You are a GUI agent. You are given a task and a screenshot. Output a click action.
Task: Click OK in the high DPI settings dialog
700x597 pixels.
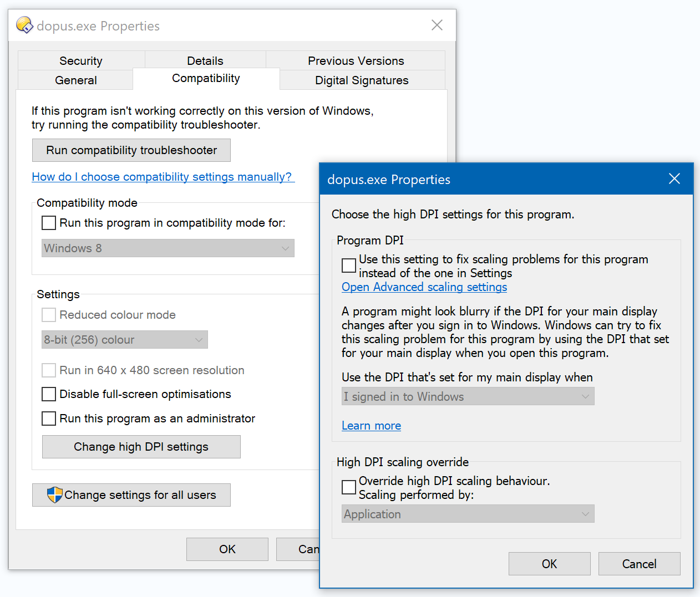click(550, 564)
